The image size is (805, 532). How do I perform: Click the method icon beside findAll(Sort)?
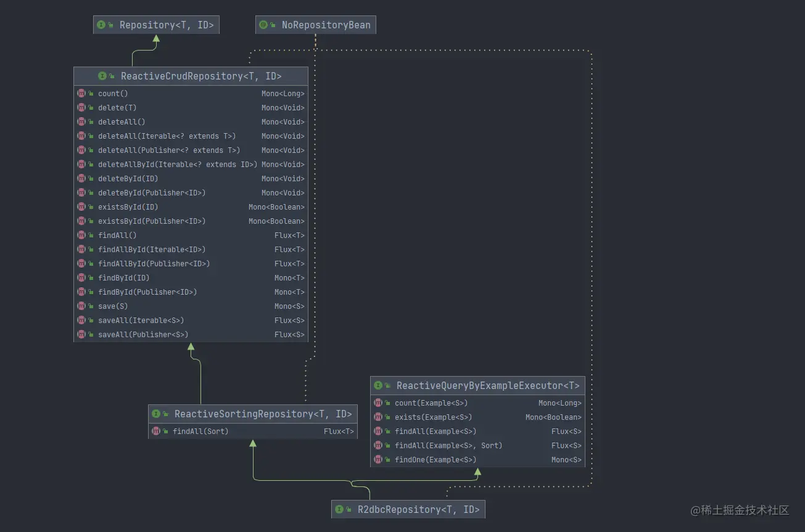coord(156,432)
